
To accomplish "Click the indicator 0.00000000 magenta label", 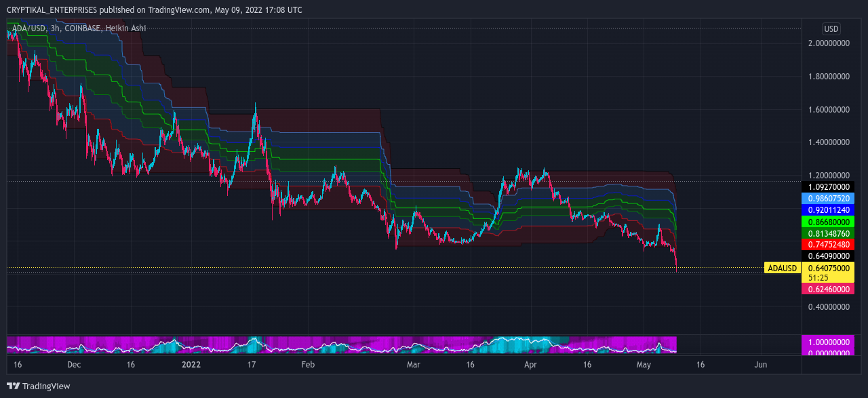I will point(829,353).
